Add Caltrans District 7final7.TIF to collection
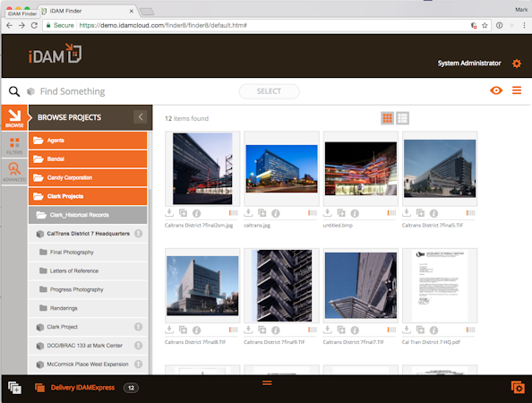 pos(341,330)
